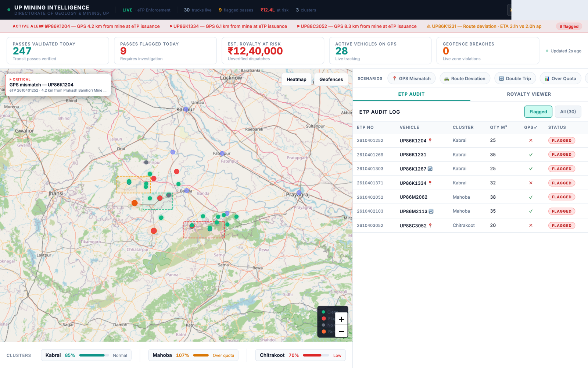The width and height of the screenshot is (588, 368).
Task: Run the Double Trip scenario
Action: 515,79
